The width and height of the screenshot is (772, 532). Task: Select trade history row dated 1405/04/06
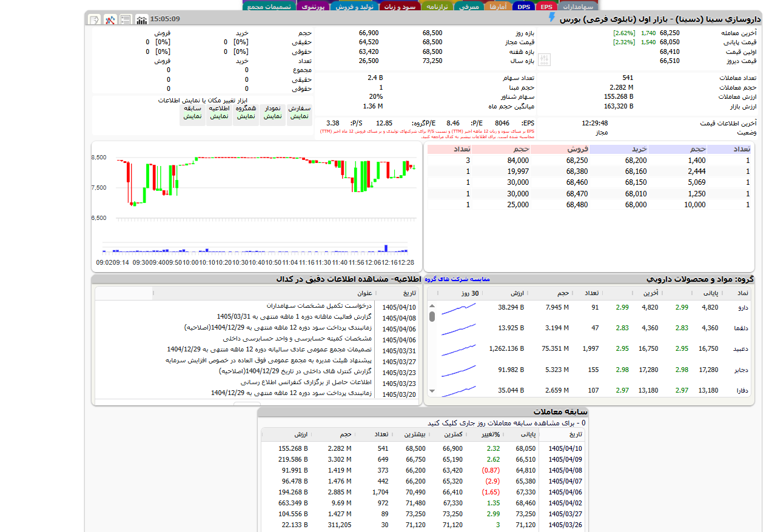(423, 492)
